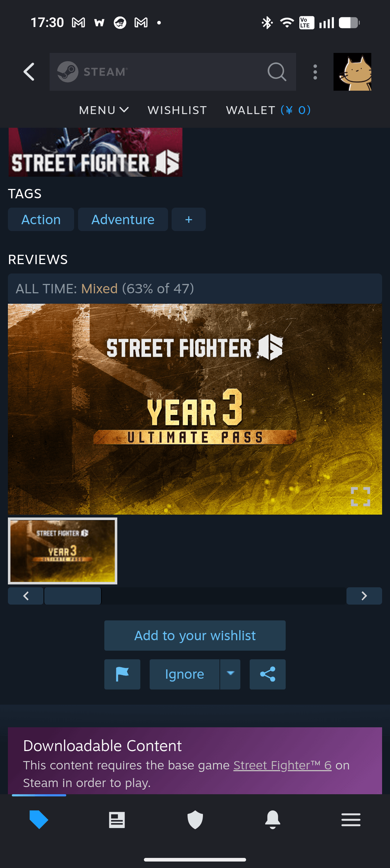The height and width of the screenshot is (868, 390).
Task: Expand the Ignore options arrow
Action: [231, 674]
